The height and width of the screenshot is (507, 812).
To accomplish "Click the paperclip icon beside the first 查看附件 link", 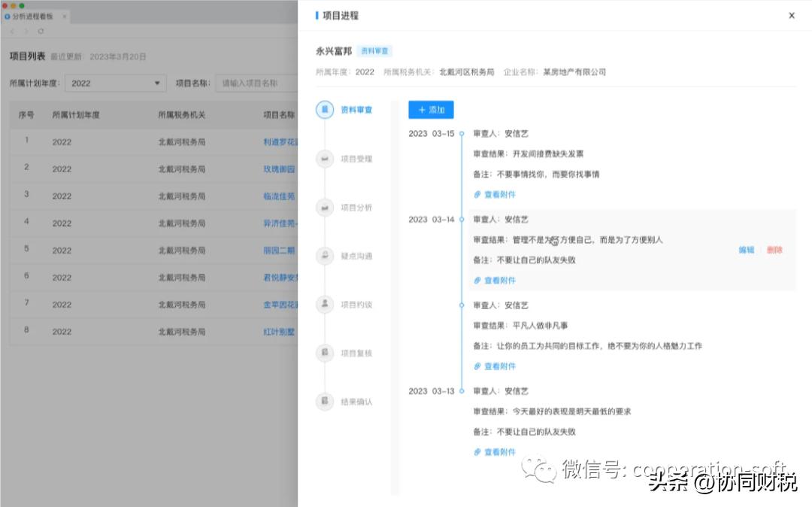I will point(478,194).
